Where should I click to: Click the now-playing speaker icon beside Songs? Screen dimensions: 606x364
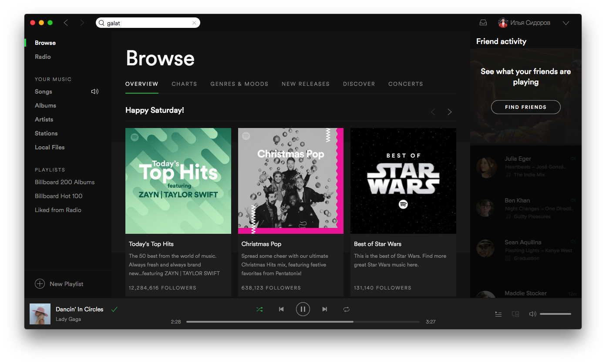tap(95, 91)
